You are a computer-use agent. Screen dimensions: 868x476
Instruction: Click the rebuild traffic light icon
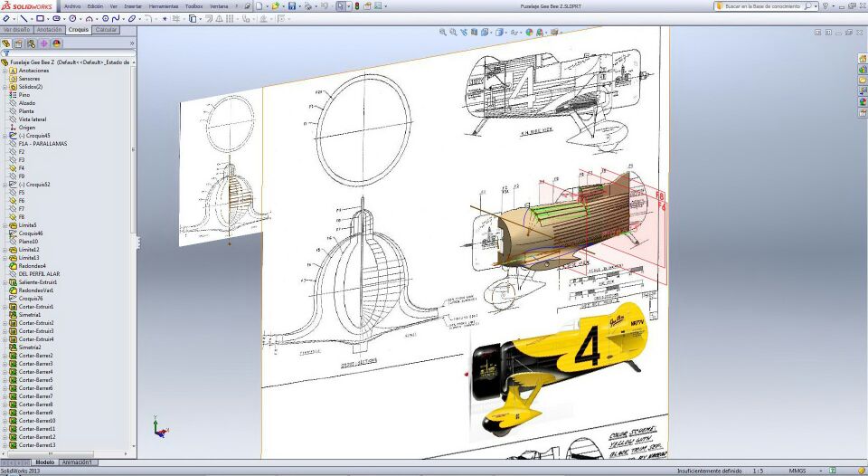356,6
